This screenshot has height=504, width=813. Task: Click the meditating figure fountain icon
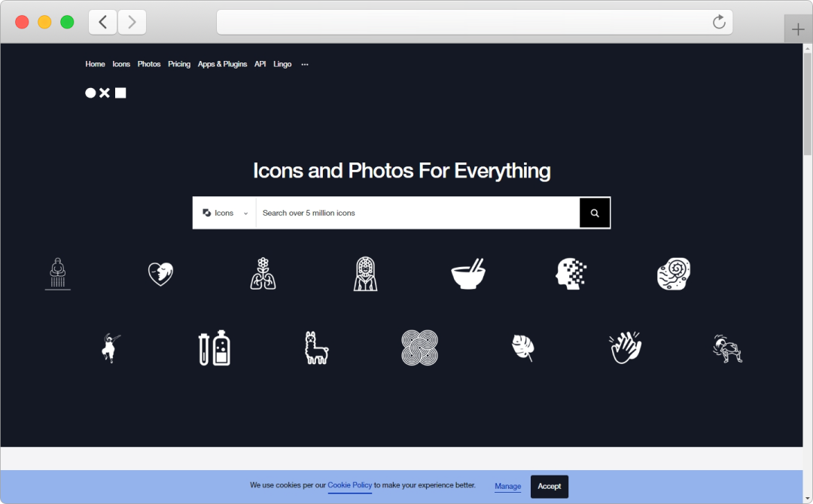pos(57,274)
